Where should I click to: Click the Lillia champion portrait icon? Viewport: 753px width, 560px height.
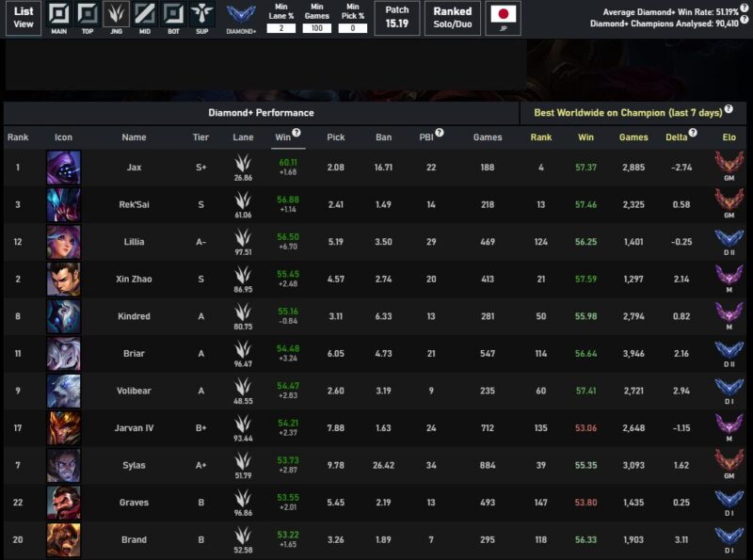click(63, 242)
